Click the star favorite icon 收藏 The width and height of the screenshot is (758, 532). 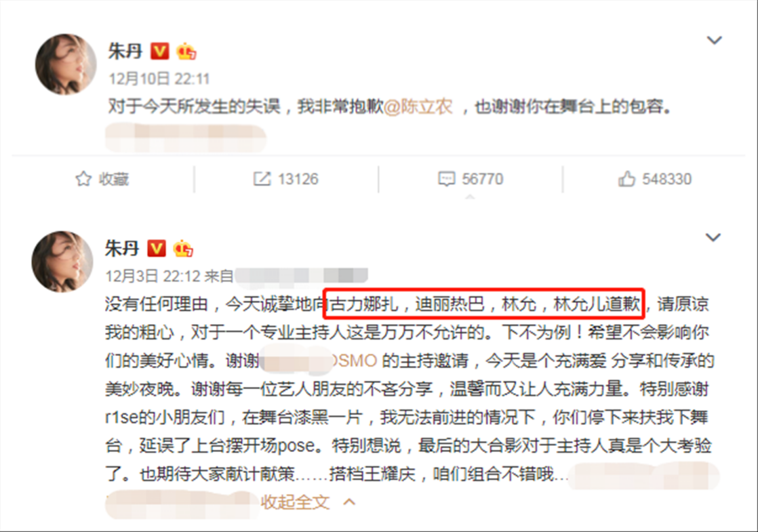click(x=83, y=179)
